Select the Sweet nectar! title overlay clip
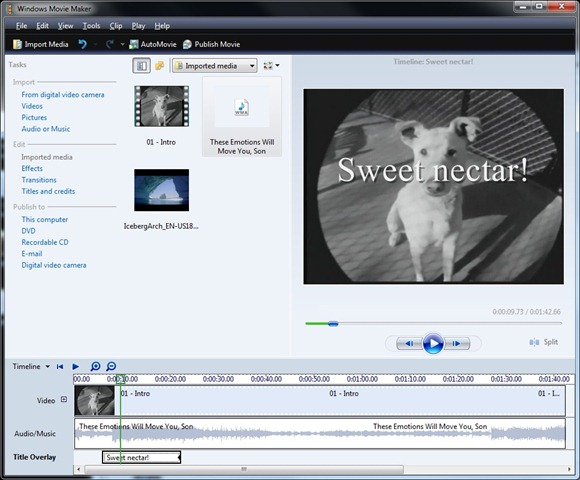The height and width of the screenshot is (480, 580). pos(141,458)
